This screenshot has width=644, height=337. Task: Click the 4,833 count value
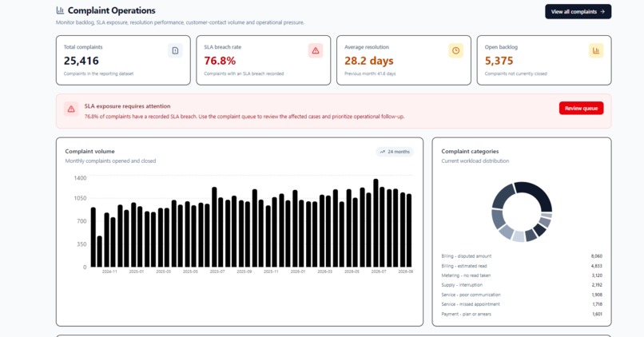point(597,266)
